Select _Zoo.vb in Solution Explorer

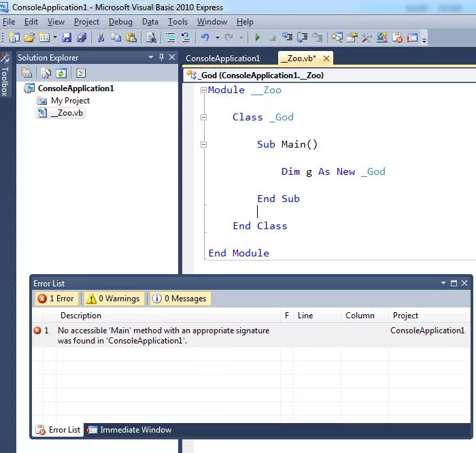point(61,113)
